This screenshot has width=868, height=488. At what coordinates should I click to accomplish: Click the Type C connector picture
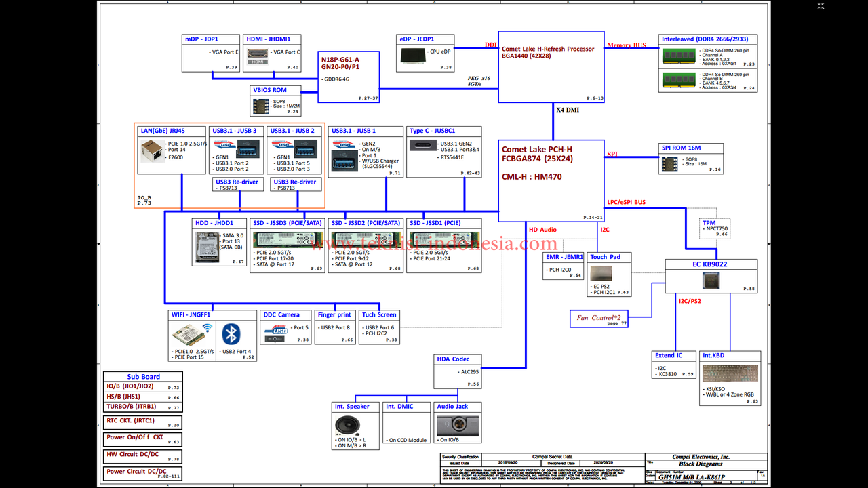tap(424, 145)
